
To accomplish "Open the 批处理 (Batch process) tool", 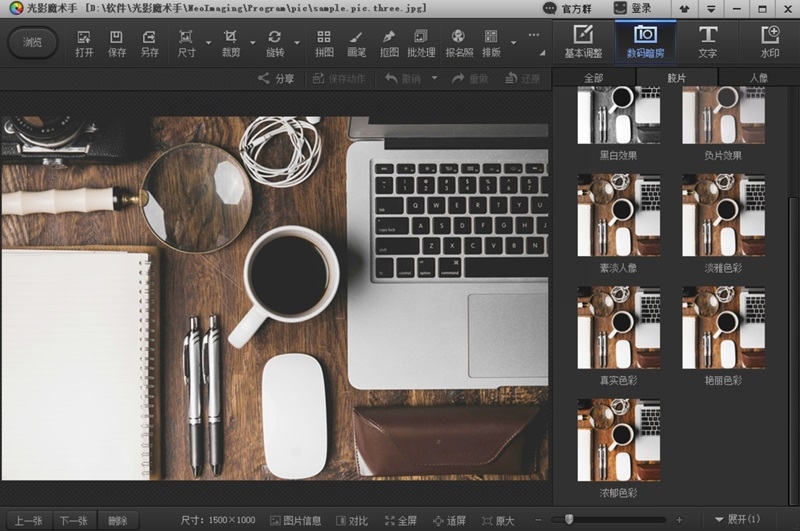I will [x=421, y=43].
